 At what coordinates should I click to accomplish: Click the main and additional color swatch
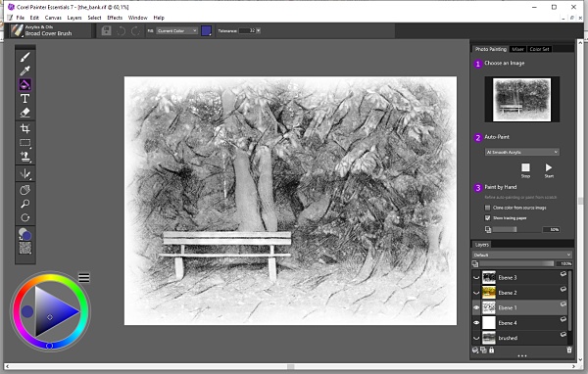click(25, 234)
